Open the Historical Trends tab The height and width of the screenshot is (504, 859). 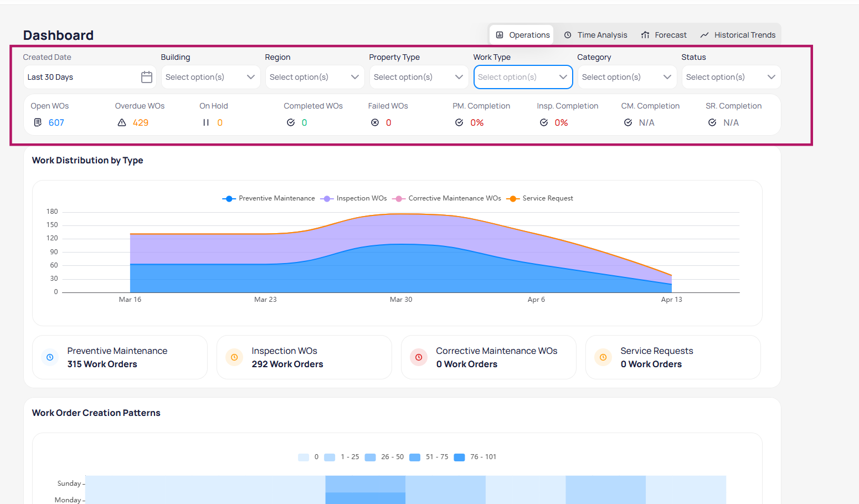[738, 35]
